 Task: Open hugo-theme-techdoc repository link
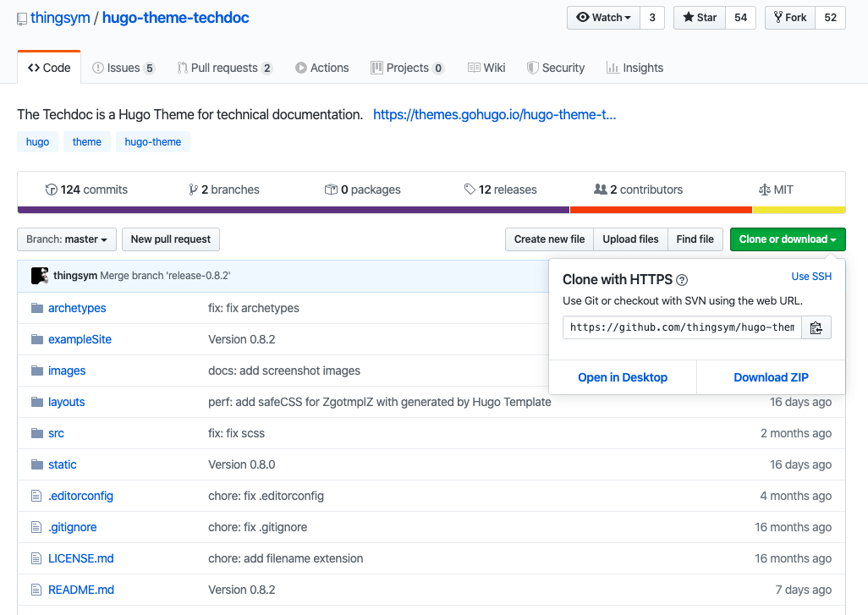(175, 18)
